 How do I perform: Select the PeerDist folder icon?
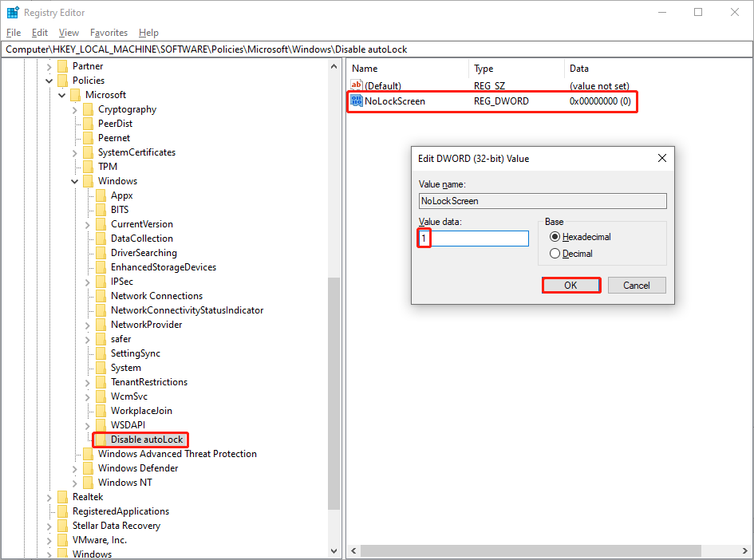(88, 124)
